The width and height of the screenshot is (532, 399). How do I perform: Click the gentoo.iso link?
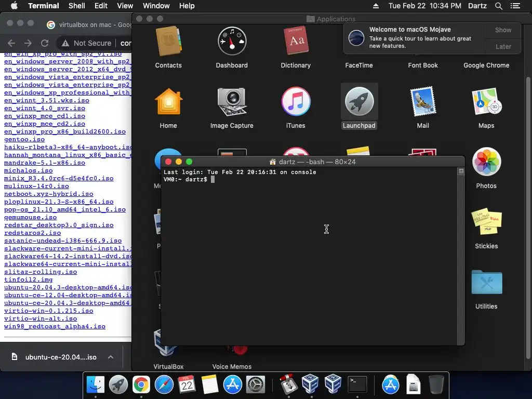tap(24, 139)
